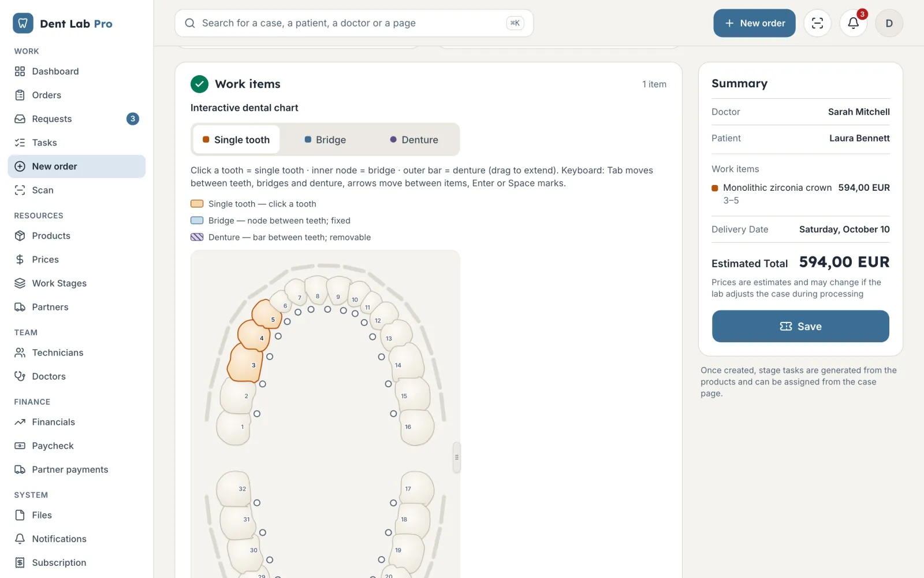The height and width of the screenshot is (578, 924).
Task: Select tooth 2 on the chart
Action: 237,397
